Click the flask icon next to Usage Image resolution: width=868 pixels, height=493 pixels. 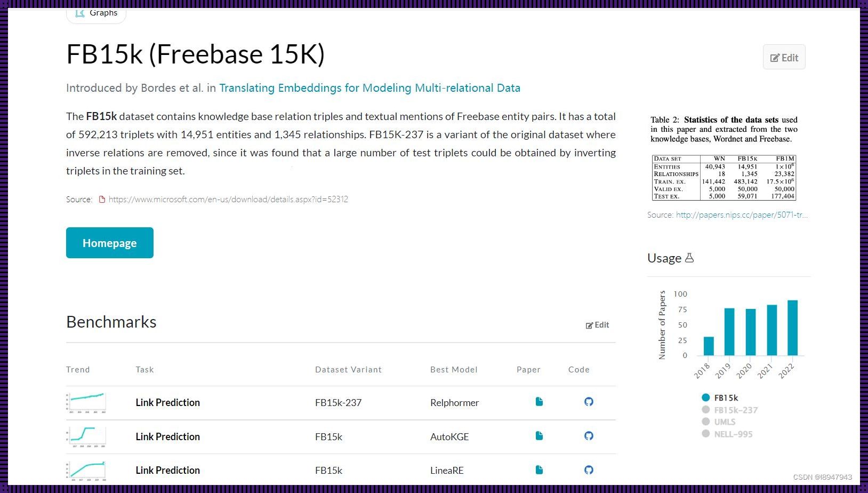(689, 258)
